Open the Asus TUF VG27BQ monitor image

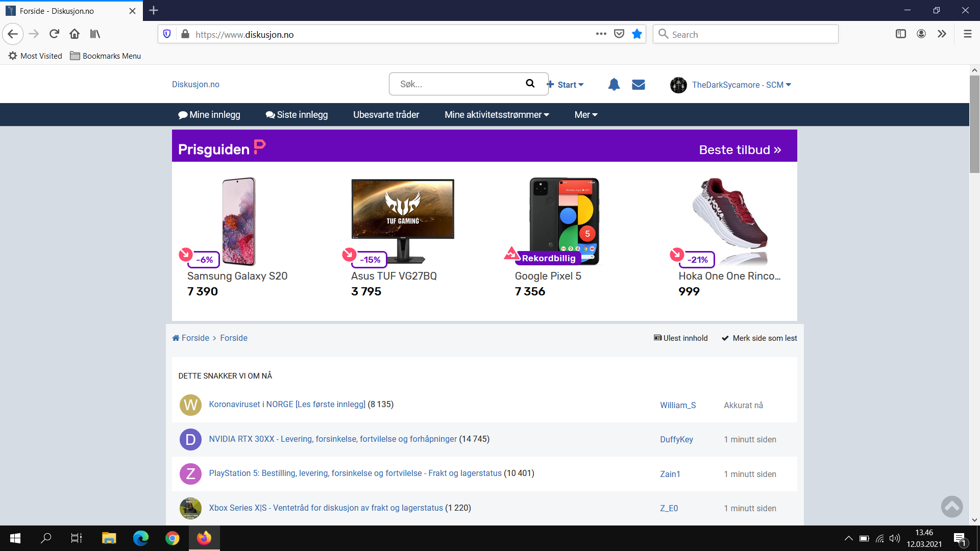pyautogui.click(x=403, y=220)
